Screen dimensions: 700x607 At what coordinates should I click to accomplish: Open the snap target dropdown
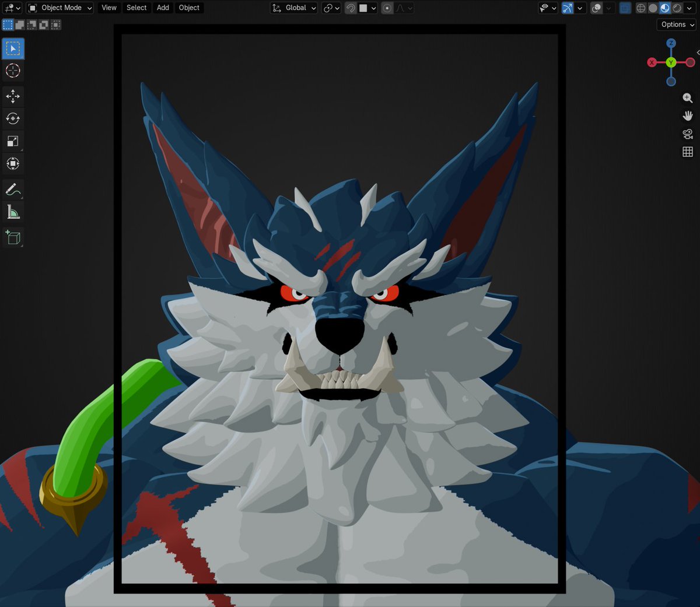click(x=367, y=8)
